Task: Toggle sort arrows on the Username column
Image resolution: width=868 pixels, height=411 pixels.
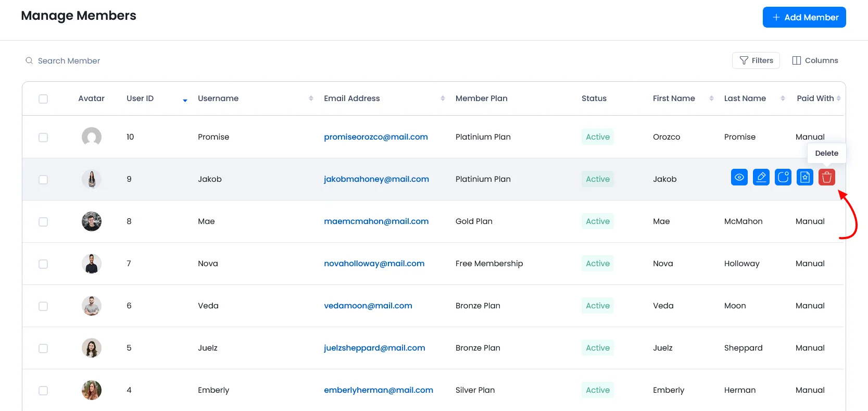Action: (x=311, y=98)
